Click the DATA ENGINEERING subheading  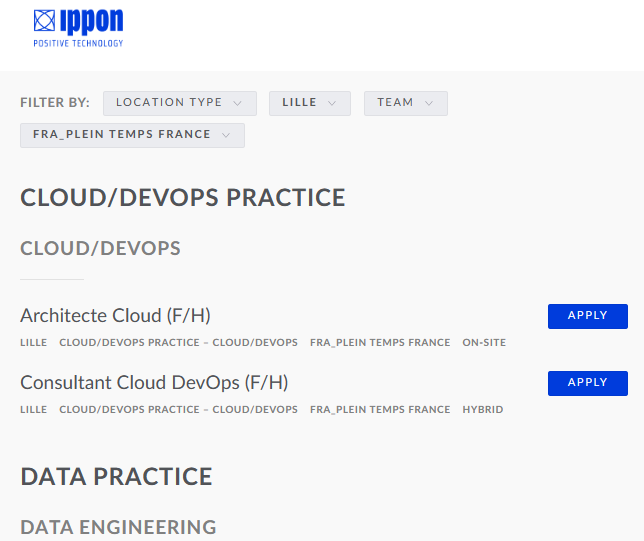[118, 527]
